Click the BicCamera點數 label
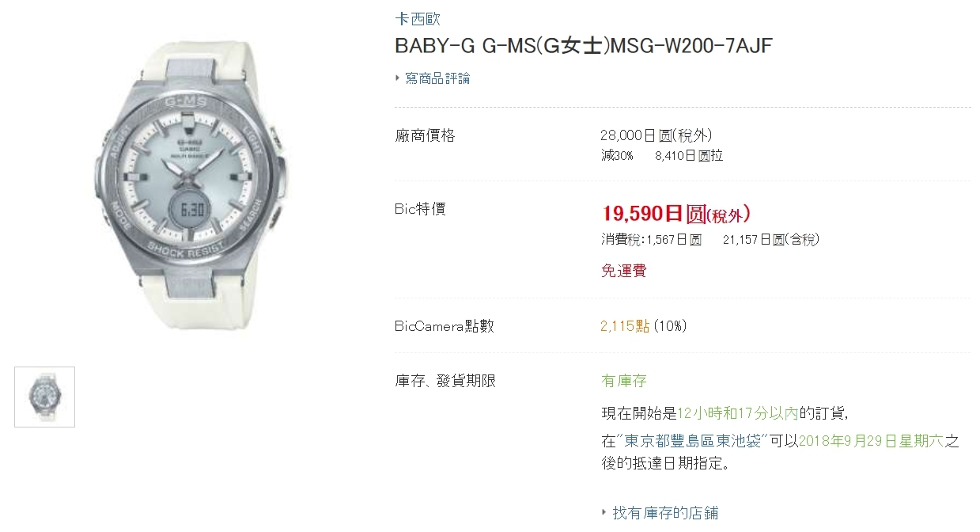Viewport: 980px width, 532px height. pos(445,326)
